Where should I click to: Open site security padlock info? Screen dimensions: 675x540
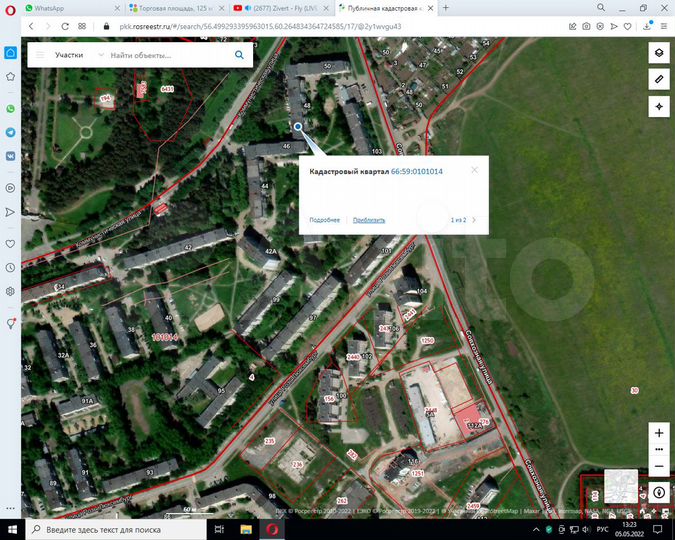pyautogui.click(x=106, y=26)
